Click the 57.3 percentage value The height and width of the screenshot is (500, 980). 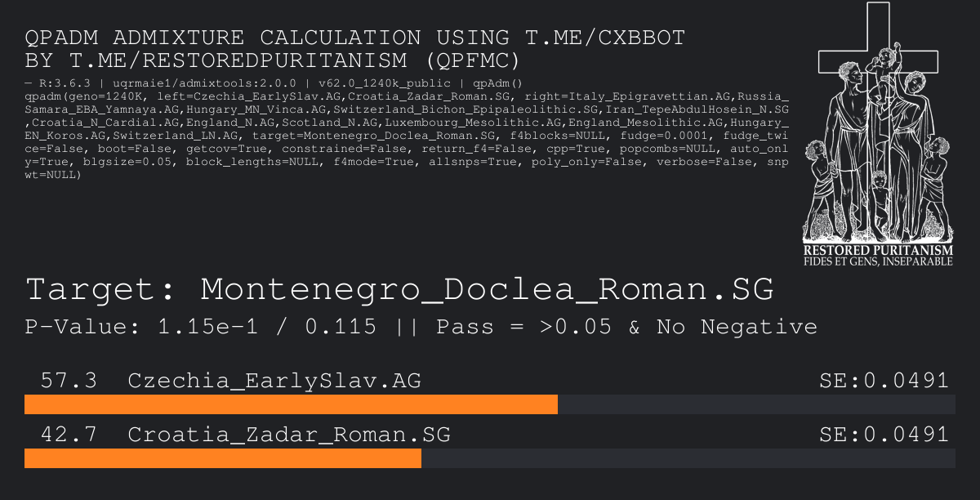(x=69, y=381)
